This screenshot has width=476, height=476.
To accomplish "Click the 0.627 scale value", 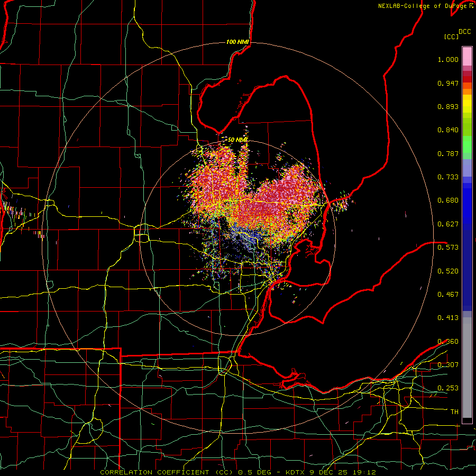I will click(x=448, y=224).
